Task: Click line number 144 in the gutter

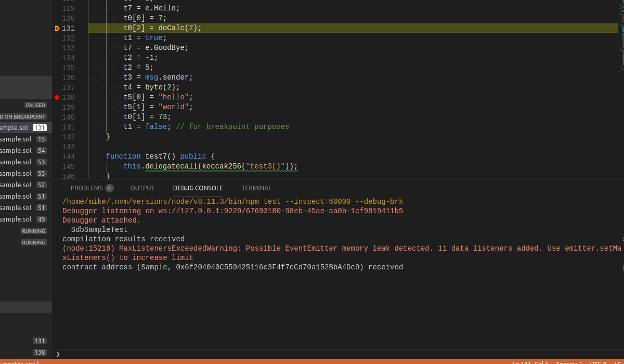Action: (x=68, y=157)
